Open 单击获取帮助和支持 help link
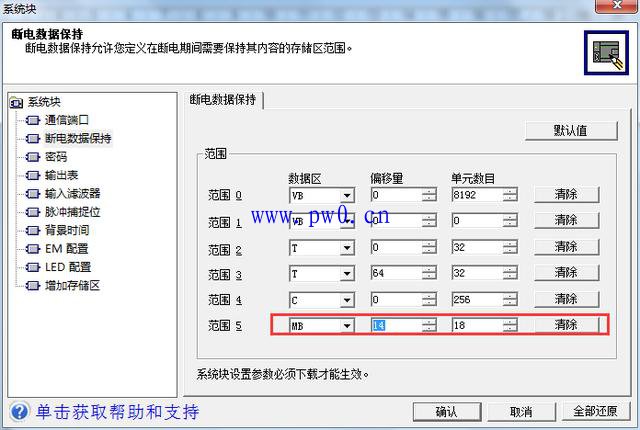The image size is (640, 430). 118,412
